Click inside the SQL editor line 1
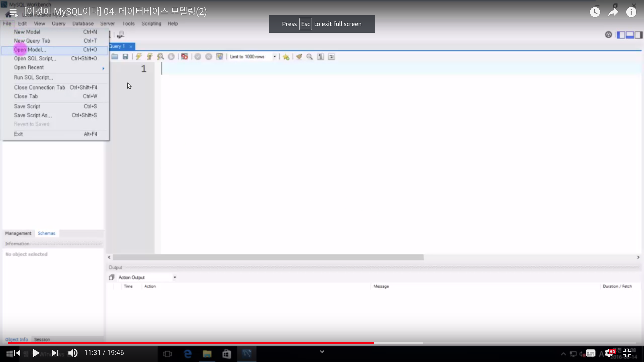 pos(401,69)
